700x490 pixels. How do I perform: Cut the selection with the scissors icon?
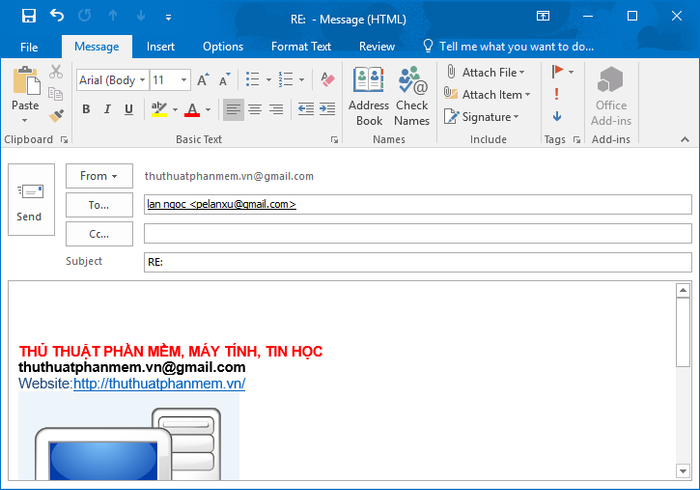click(56, 71)
